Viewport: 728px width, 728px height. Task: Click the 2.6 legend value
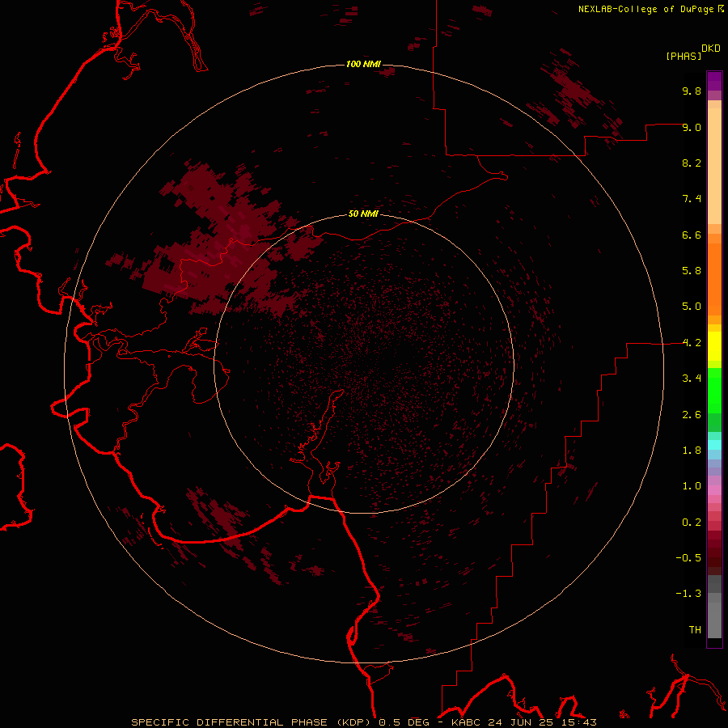(692, 415)
